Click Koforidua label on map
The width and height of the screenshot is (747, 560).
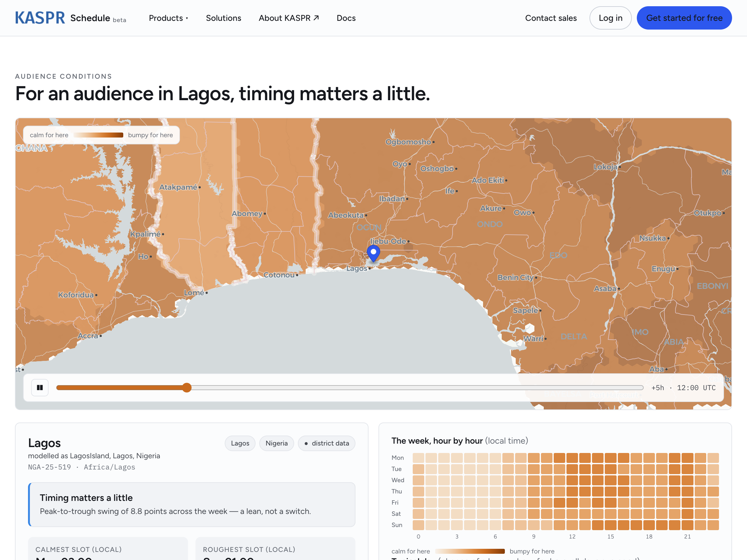coord(76,295)
